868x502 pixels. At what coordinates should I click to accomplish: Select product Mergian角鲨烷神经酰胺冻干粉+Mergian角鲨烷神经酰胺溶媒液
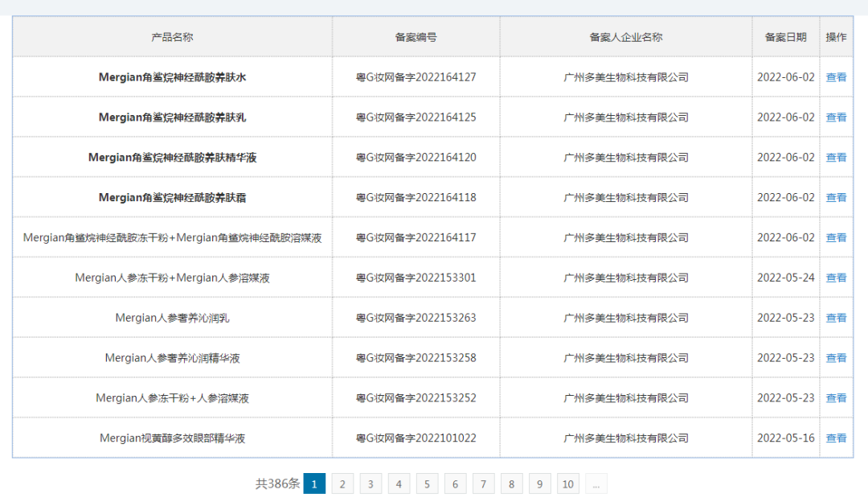[172, 237]
